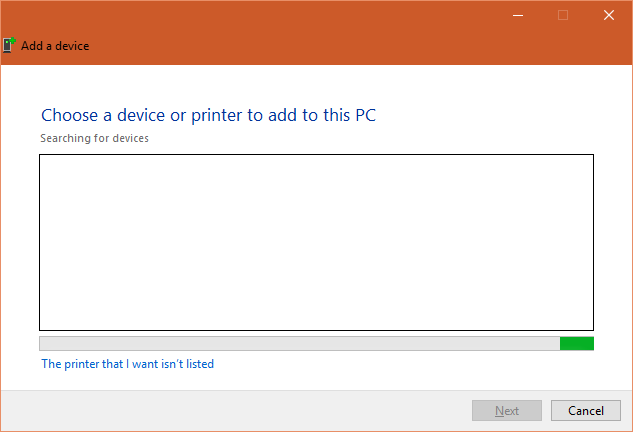Image resolution: width=633 pixels, height=432 pixels.
Task: Click the white area right of the printer link
Action: coord(400,364)
